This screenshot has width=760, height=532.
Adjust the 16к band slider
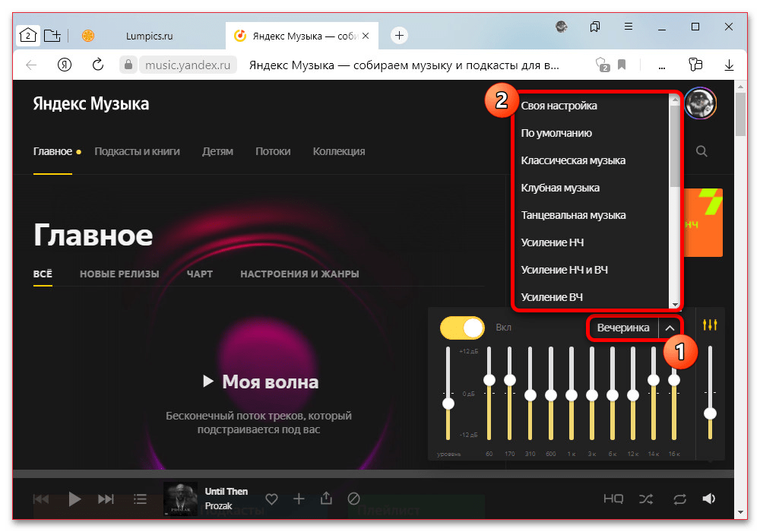tap(674, 380)
